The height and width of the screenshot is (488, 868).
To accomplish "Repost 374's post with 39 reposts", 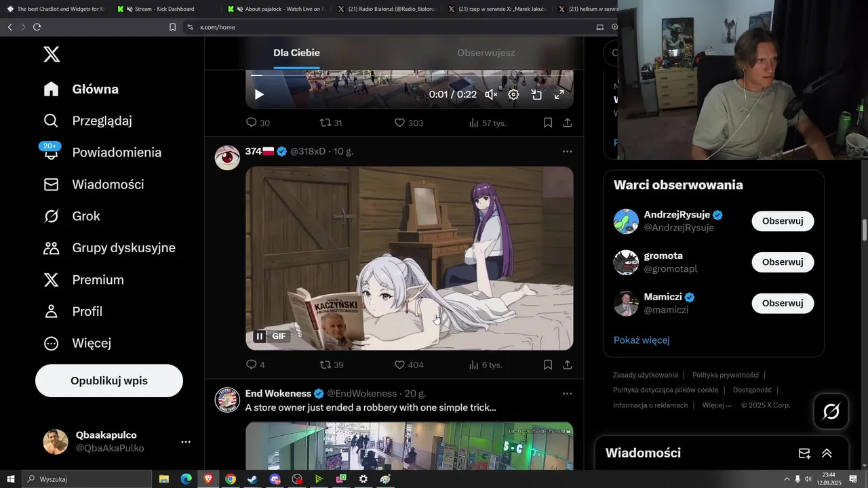I will pyautogui.click(x=332, y=365).
